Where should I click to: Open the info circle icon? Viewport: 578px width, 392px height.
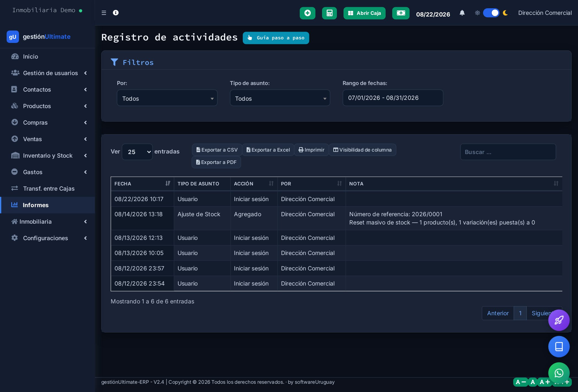[116, 13]
